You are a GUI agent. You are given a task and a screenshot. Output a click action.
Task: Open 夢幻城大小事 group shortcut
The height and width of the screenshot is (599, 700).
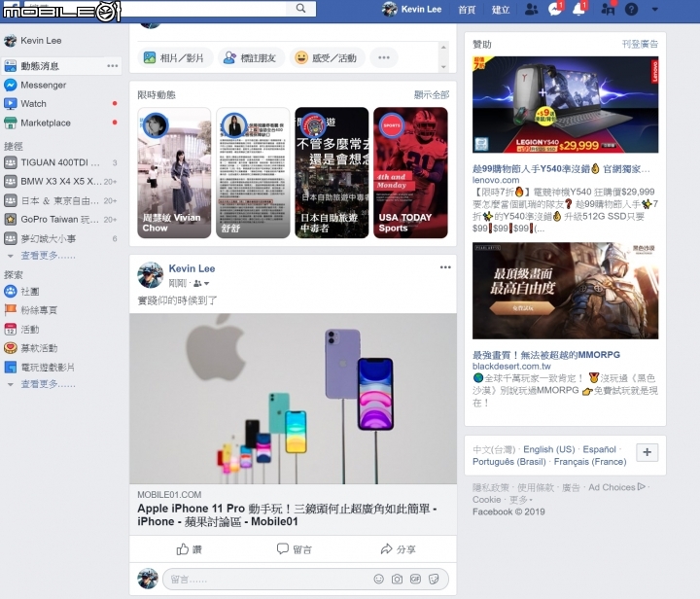[x=60, y=239]
